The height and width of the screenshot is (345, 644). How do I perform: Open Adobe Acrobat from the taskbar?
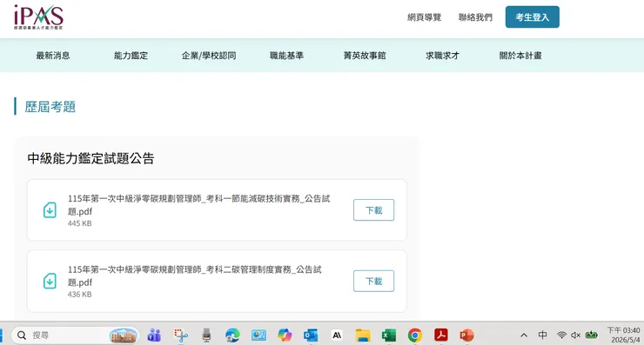tap(441, 335)
